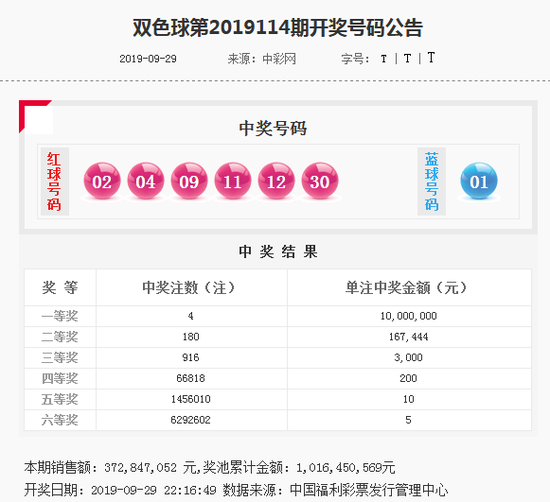Click fifth prize winner count 1456010

[191, 399]
